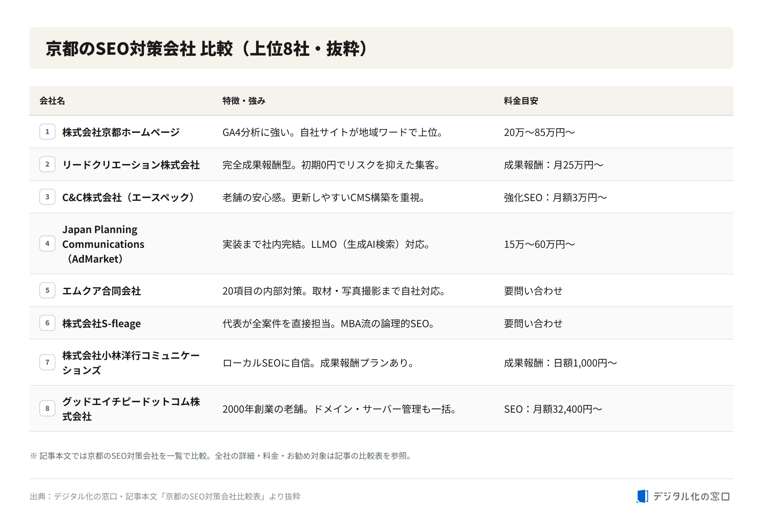Click rank badge 1 beside 株式会社京都ホームページ
The width and height of the screenshot is (763, 532).
point(47,132)
